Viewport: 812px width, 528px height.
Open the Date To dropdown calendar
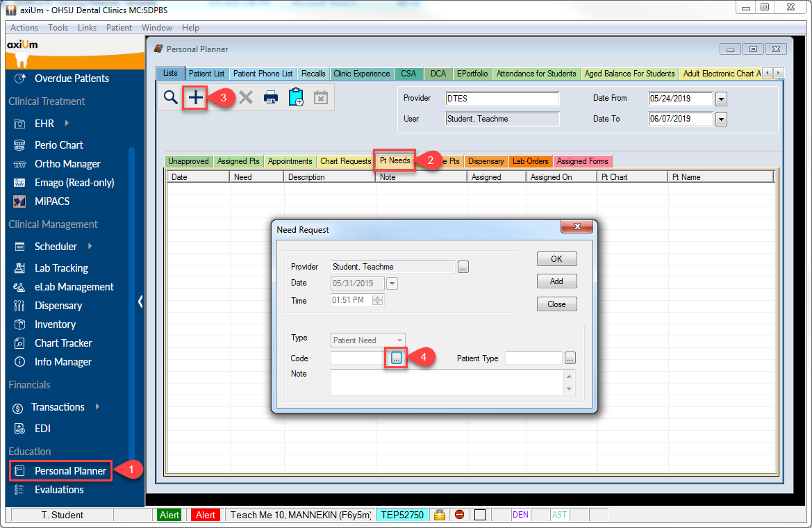pyautogui.click(x=721, y=119)
